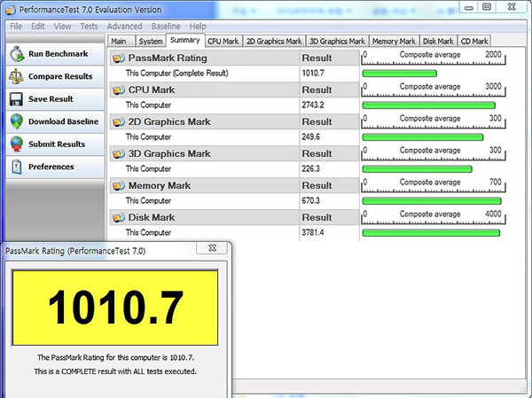532x398 pixels.
Task: Click the 2D Graphics result value 249.6
Action: coord(311,137)
